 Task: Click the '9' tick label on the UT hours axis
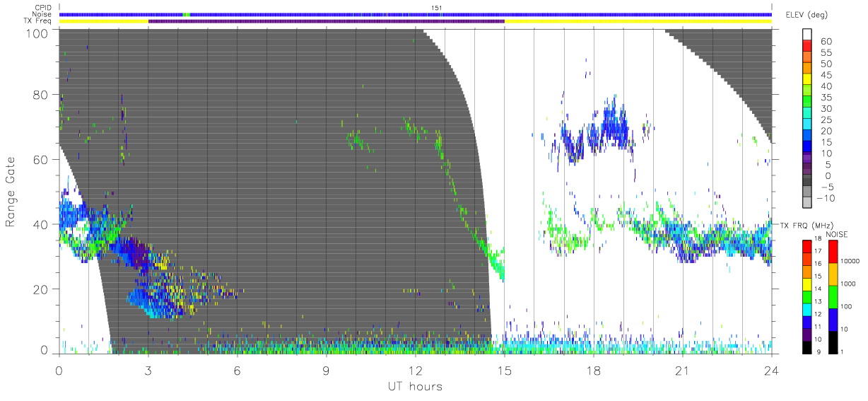pyautogui.click(x=327, y=370)
